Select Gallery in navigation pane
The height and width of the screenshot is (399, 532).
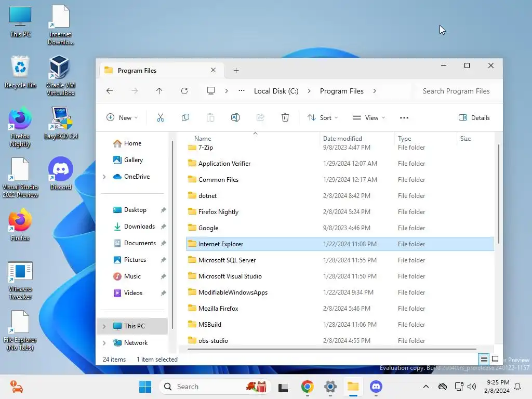tap(134, 160)
